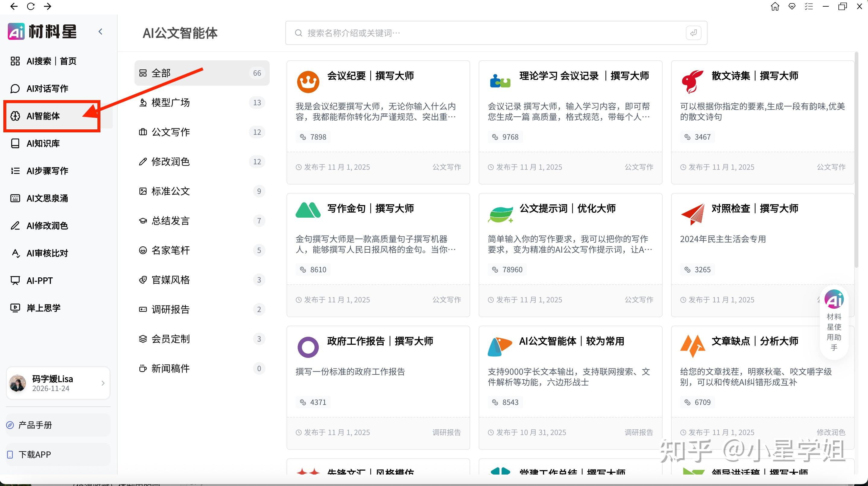Viewport: 868px width, 486px height.
Task: Open the 对照检查｜撰写大师 card title
Action: pyautogui.click(x=755, y=208)
